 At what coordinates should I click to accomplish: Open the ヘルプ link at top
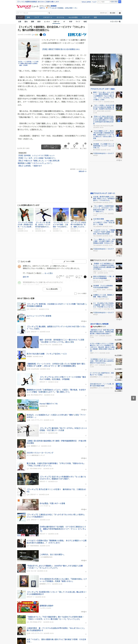tap(94, 2)
